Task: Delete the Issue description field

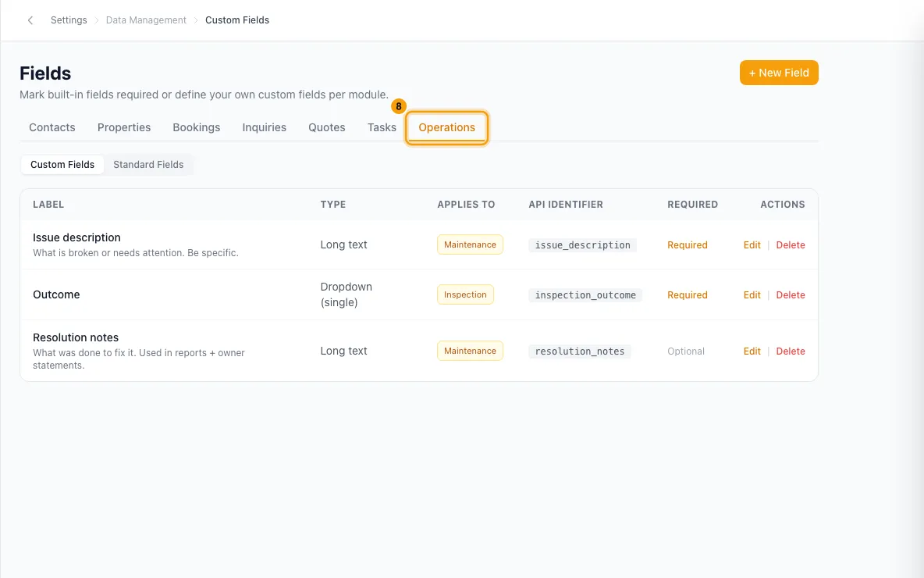Action: (791, 244)
